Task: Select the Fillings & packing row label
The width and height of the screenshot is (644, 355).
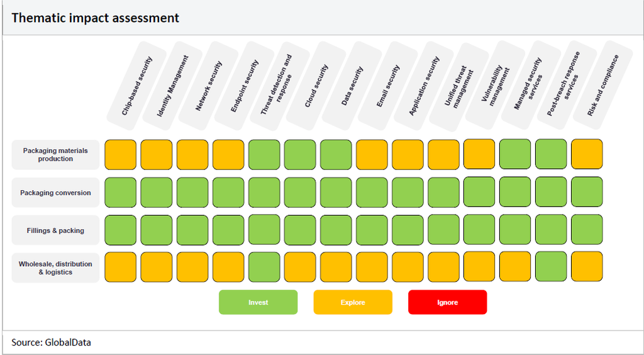Action: 55,230
